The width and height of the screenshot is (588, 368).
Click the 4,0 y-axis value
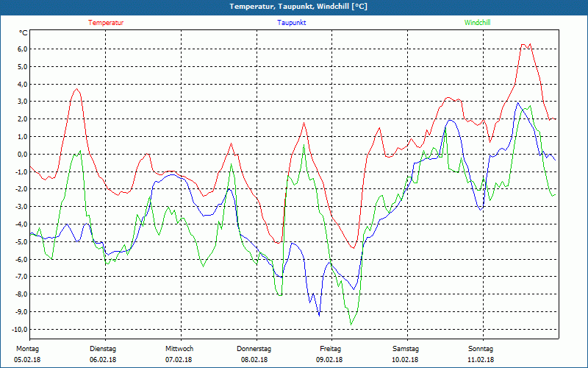click(x=21, y=84)
